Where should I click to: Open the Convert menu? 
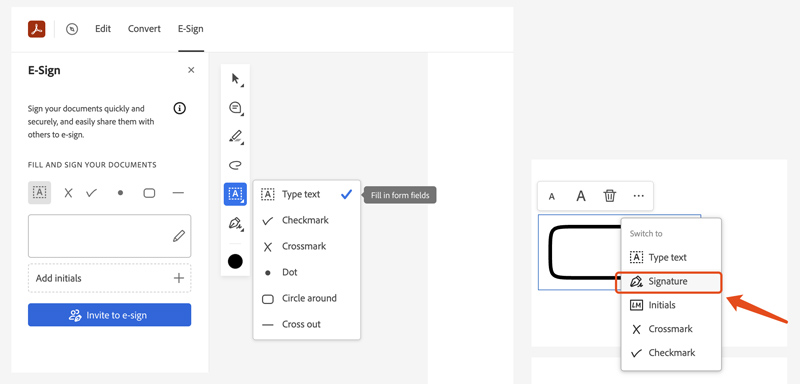pyautogui.click(x=144, y=29)
